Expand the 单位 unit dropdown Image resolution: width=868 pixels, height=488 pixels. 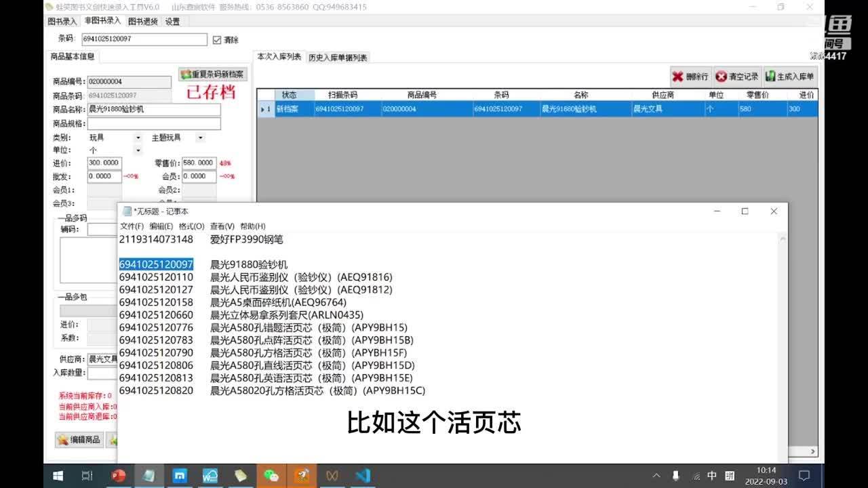138,150
